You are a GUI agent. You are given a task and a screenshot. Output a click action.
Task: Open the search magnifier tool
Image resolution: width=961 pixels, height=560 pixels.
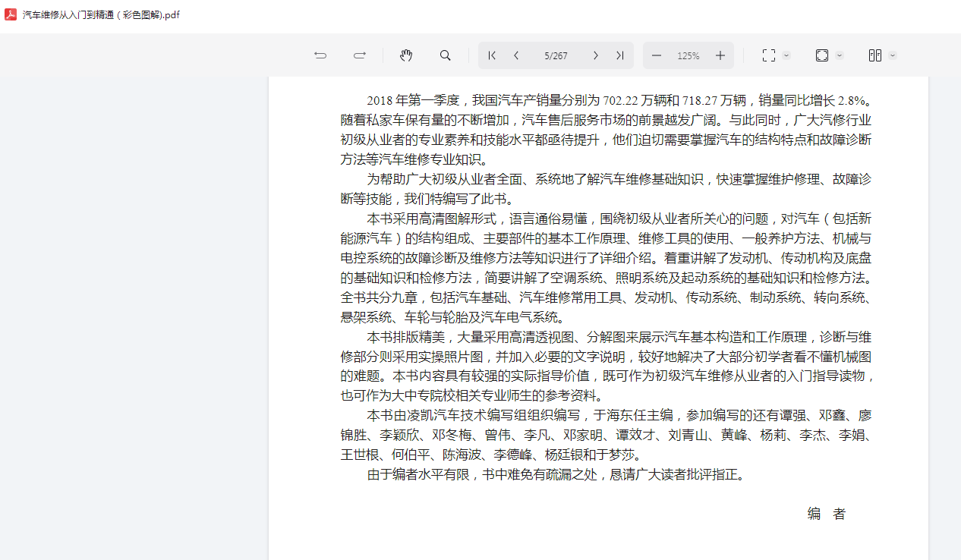[446, 55]
